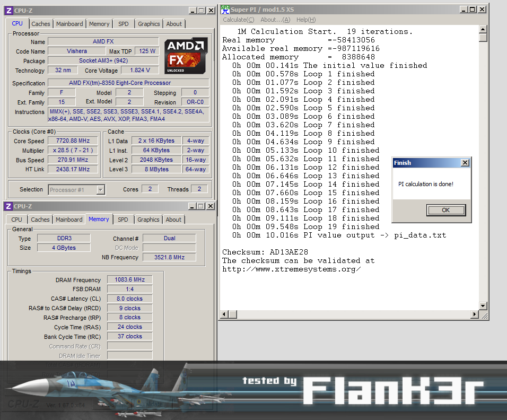This screenshot has width=507, height=420.
Task: Click the Super PI vertical scrollbar down arrow
Action: [483, 306]
